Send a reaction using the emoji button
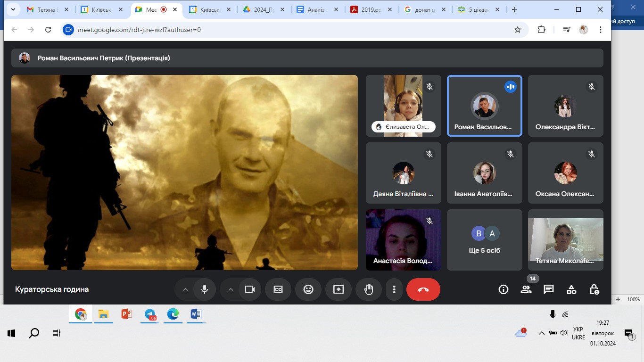The image size is (644, 362). click(308, 289)
